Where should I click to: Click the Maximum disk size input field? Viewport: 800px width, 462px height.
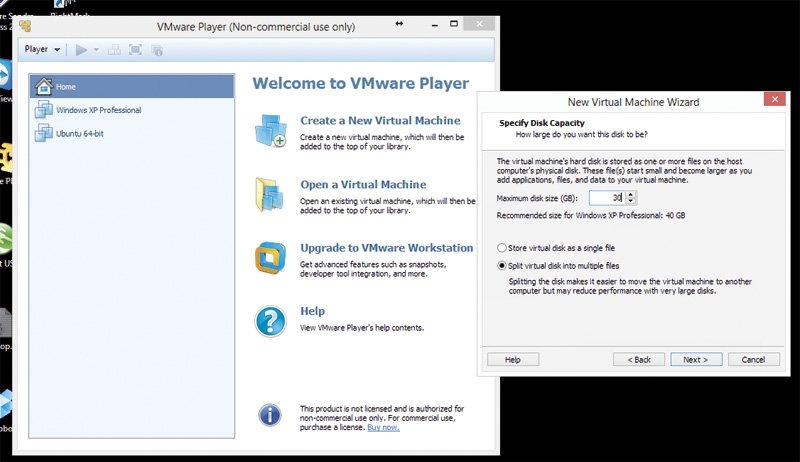tap(607, 198)
